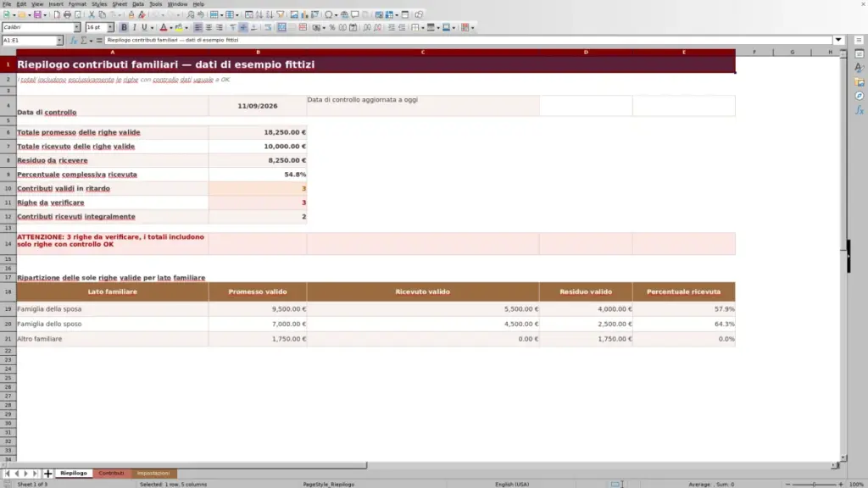
Task: Toggle italic formatting
Action: pyautogui.click(x=134, y=27)
